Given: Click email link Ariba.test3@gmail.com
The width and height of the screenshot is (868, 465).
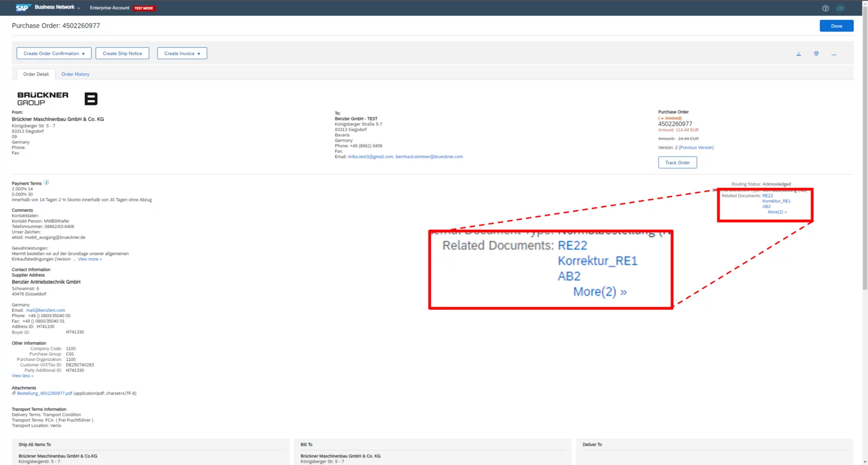Looking at the screenshot, I should click(370, 157).
